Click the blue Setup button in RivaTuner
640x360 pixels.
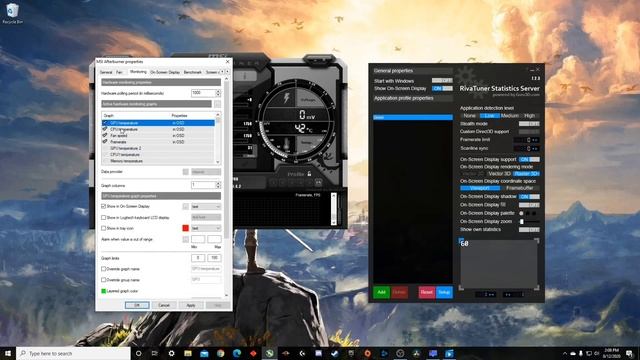tap(444, 292)
